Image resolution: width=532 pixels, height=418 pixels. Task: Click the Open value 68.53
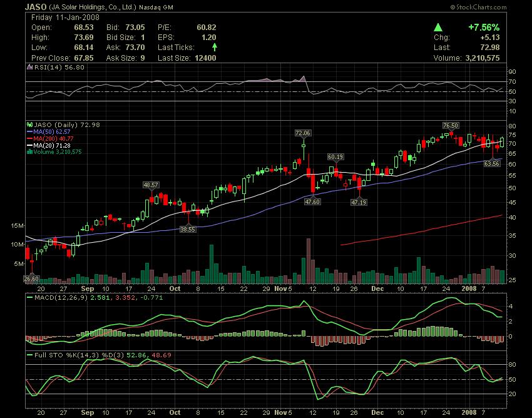click(84, 28)
